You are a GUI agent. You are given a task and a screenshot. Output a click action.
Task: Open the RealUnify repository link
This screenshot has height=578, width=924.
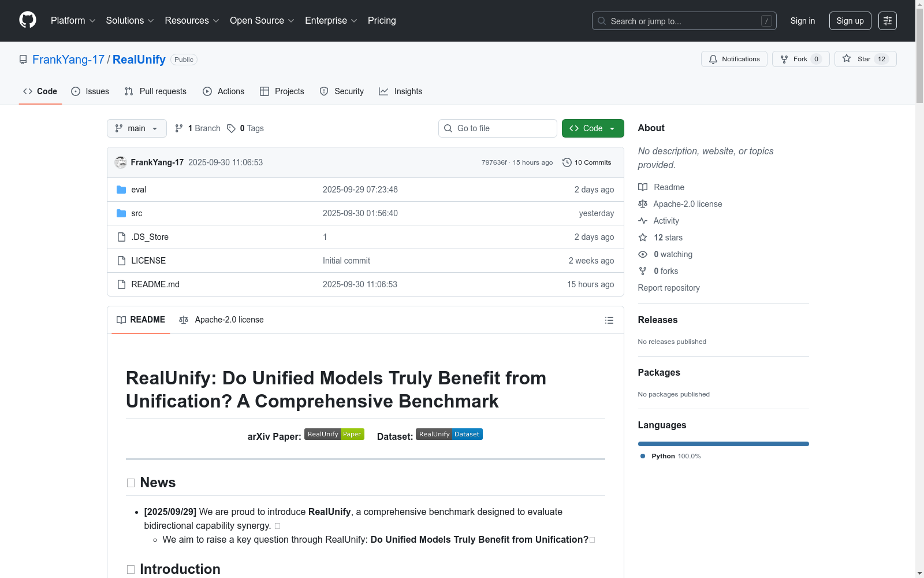[139, 60]
